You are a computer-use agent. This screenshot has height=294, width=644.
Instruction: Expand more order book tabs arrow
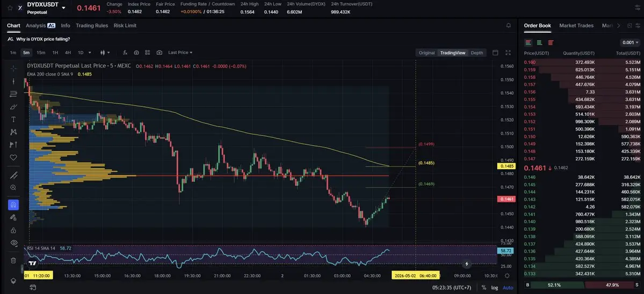click(x=619, y=25)
